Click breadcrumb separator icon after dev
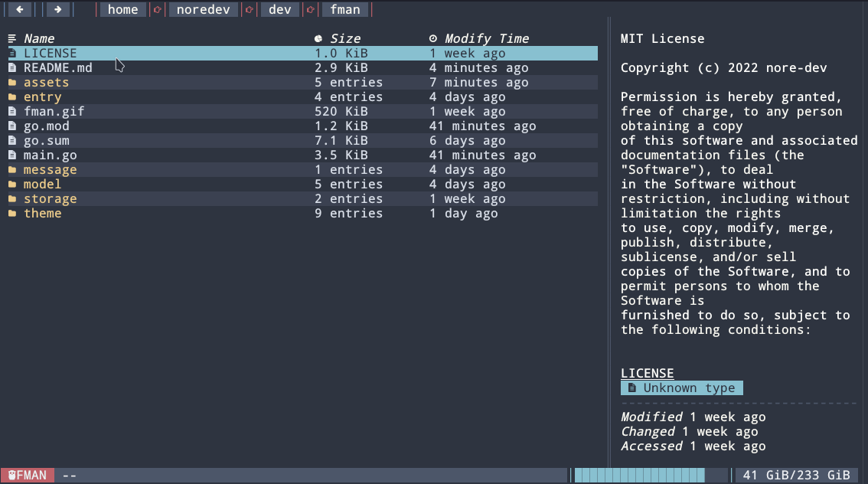This screenshot has height=484, width=868. [x=311, y=9]
